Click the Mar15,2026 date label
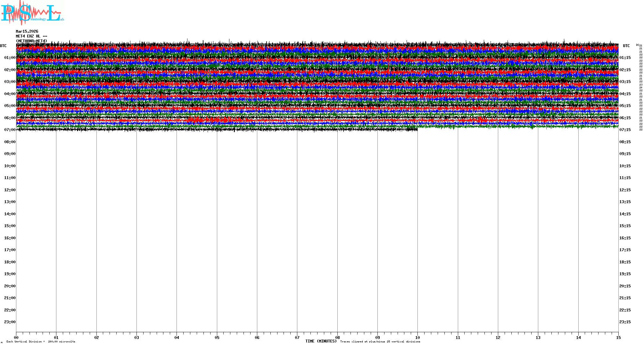 [27, 31]
